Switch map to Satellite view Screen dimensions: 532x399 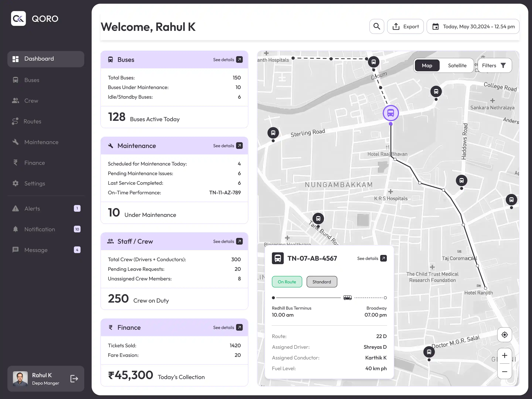pyautogui.click(x=457, y=65)
